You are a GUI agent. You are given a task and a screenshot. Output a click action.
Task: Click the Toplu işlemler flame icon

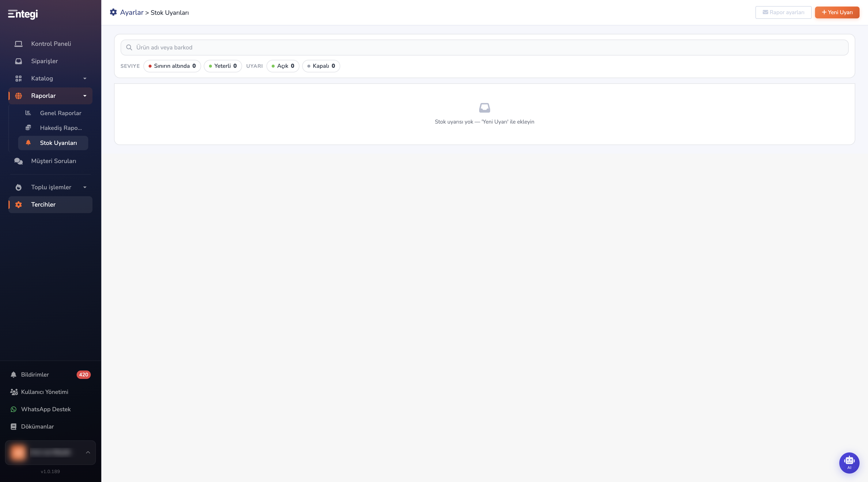tap(19, 187)
